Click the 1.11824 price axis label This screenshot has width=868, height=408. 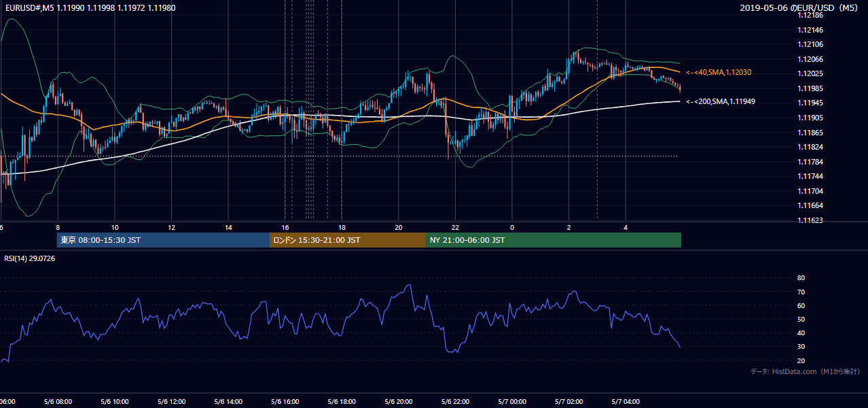point(810,147)
